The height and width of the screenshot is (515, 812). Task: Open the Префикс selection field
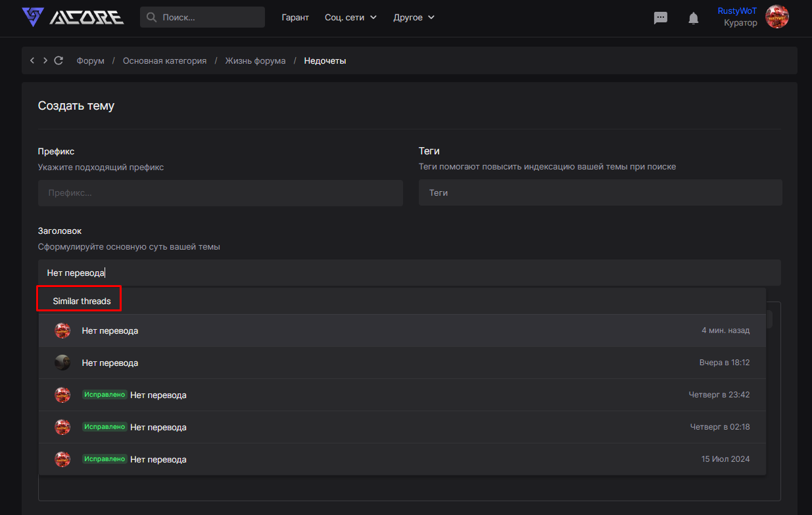[x=220, y=193]
